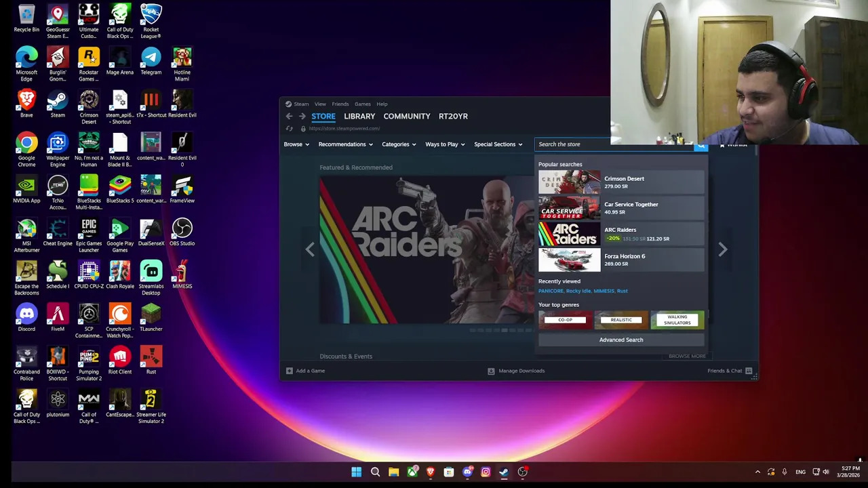Screen dimensions: 868x488
Task: Expand the Special Sections dropdown
Action: (x=498, y=144)
